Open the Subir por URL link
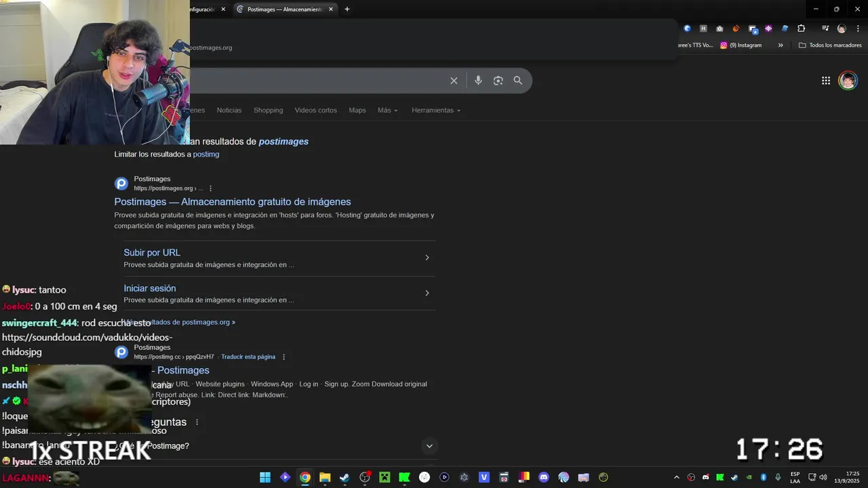 click(x=152, y=253)
